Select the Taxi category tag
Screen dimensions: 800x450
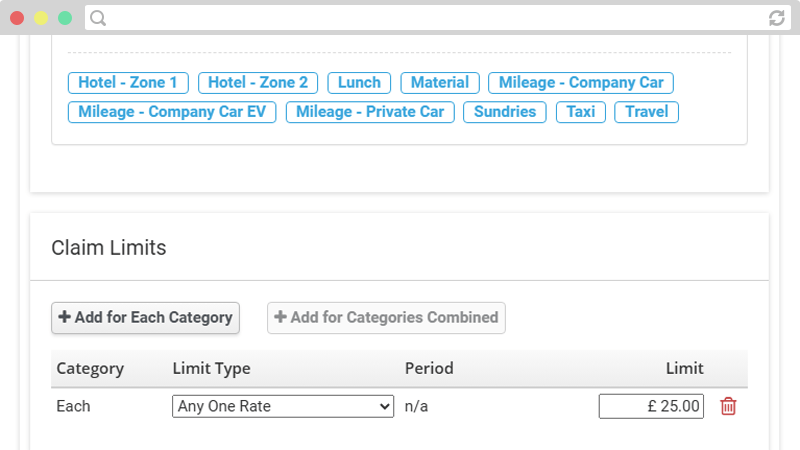point(581,112)
